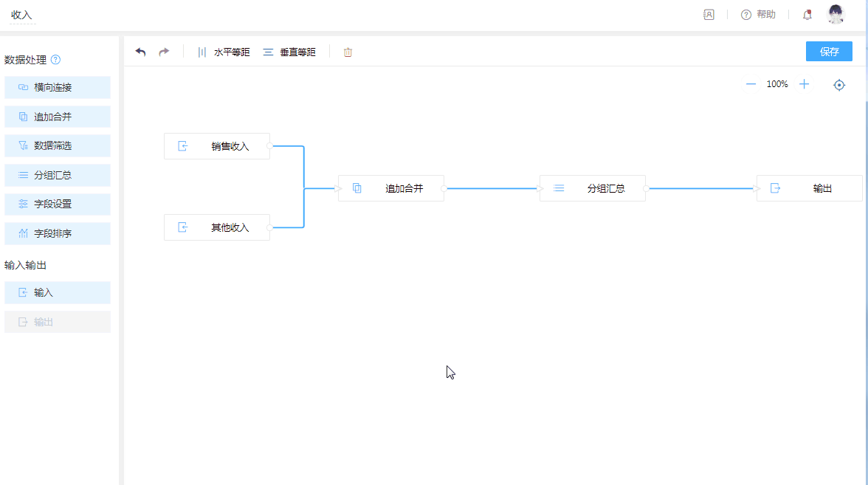
Task: Select the 分组汇总 node on canvas
Action: pyautogui.click(x=593, y=188)
